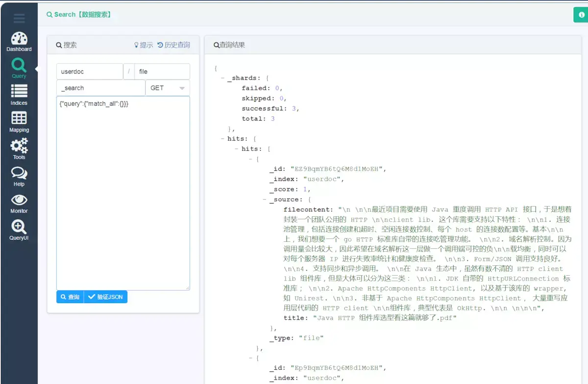
Task: Collapse the _shards JSON node
Action: [223, 78]
